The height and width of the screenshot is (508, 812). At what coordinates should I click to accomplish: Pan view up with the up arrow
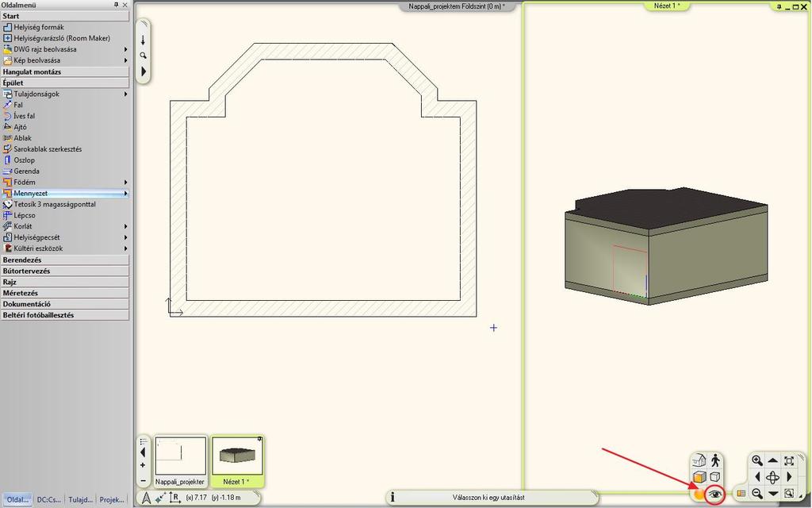point(772,460)
